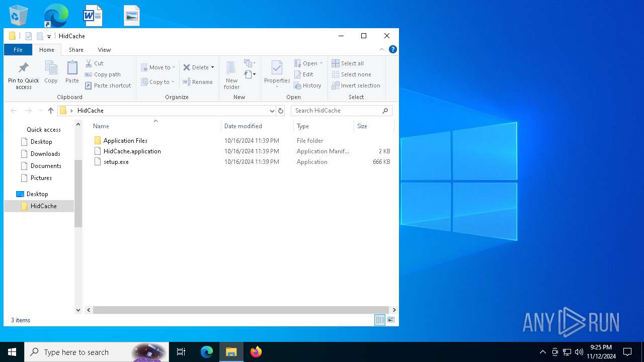
Task: Click Paste shortcut command
Action: click(108, 85)
